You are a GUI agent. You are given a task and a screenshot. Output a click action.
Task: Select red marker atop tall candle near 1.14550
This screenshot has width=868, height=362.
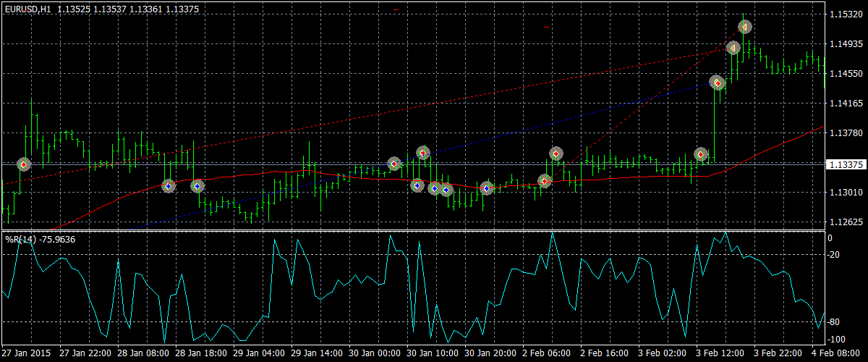[x=718, y=83]
